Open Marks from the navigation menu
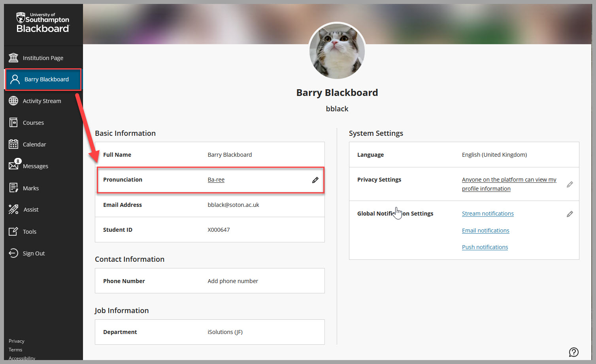The width and height of the screenshot is (596, 364). (x=31, y=188)
